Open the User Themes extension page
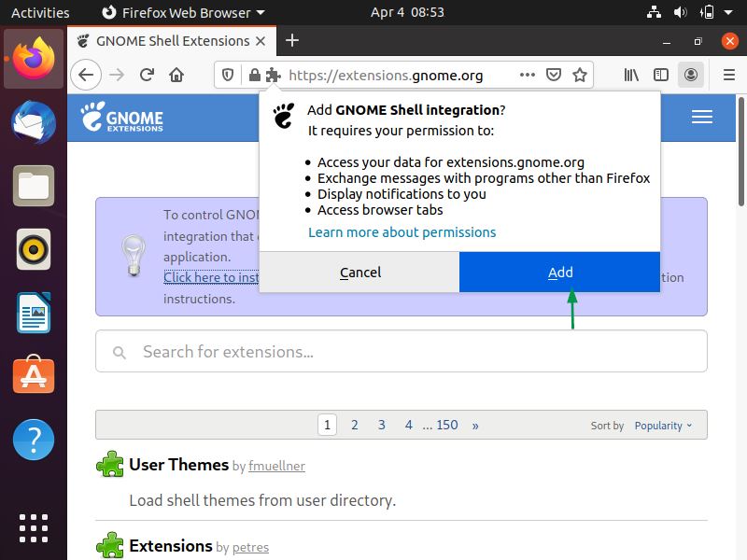This screenshot has height=560, width=747. pos(178,464)
